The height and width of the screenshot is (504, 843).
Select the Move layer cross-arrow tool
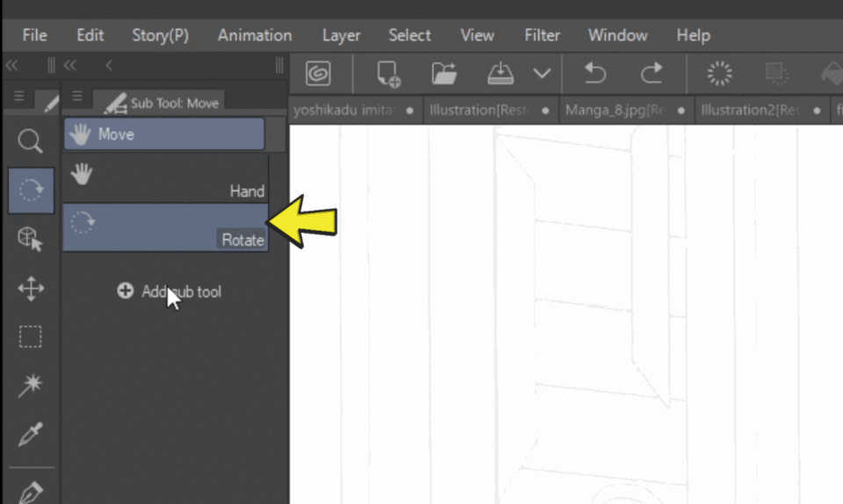30,289
